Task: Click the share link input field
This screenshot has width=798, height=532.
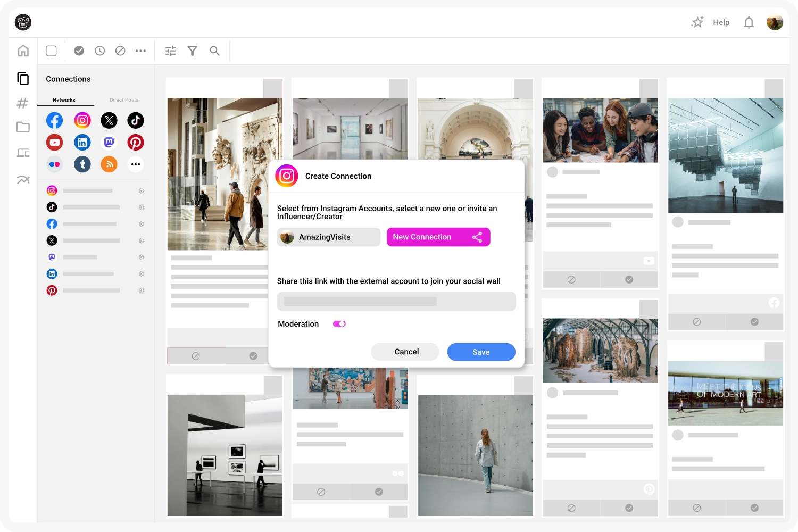Action: click(x=396, y=302)
